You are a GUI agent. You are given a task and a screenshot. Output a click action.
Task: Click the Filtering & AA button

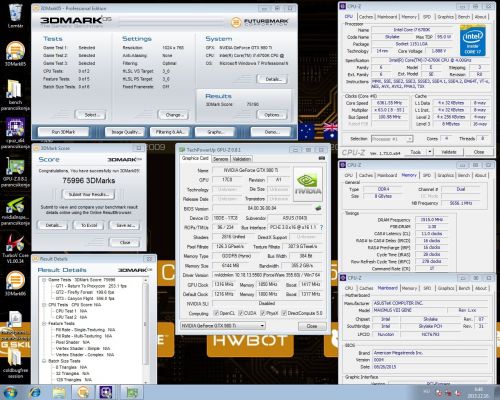[170, 132]
